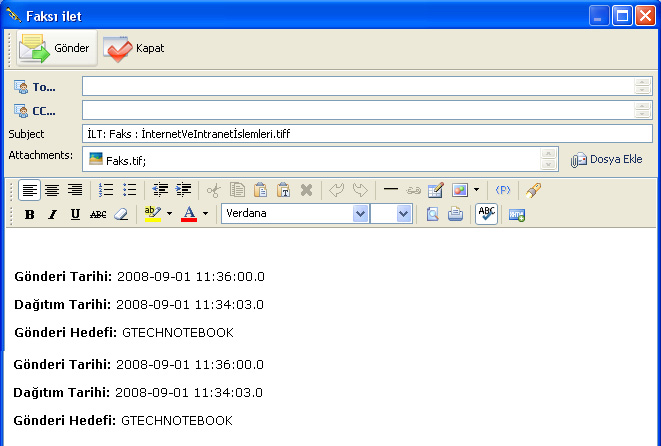The width and height of the screenshot is (661, 446).
Task: Toggle bold formatting
Action: [x=29, y=214]
